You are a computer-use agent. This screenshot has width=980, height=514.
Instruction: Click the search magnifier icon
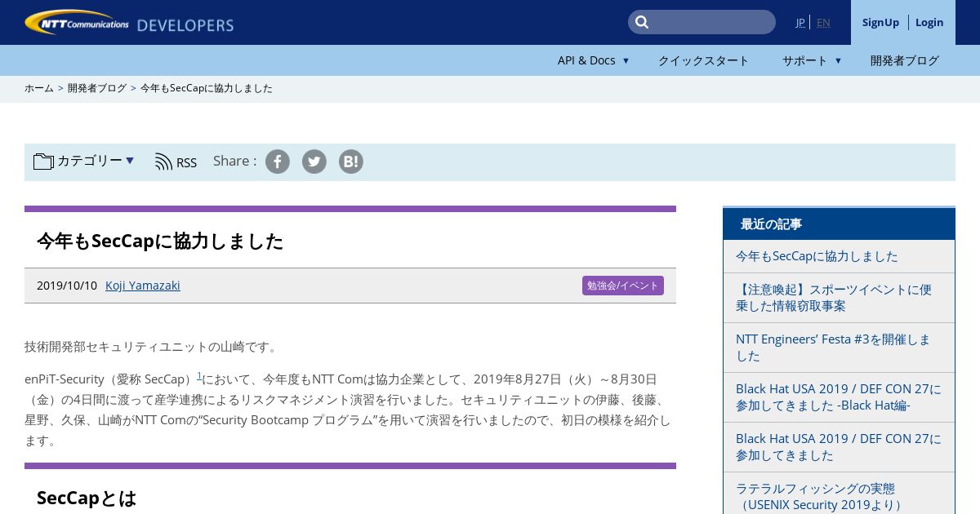click(642, 22)
